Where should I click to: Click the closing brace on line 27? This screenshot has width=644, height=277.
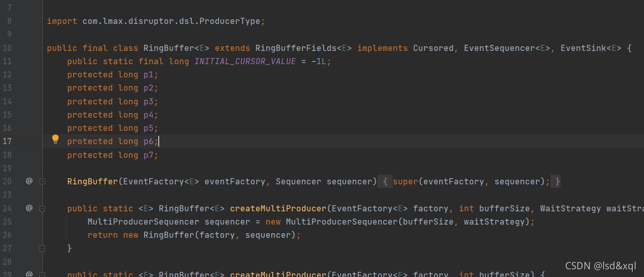70,248
